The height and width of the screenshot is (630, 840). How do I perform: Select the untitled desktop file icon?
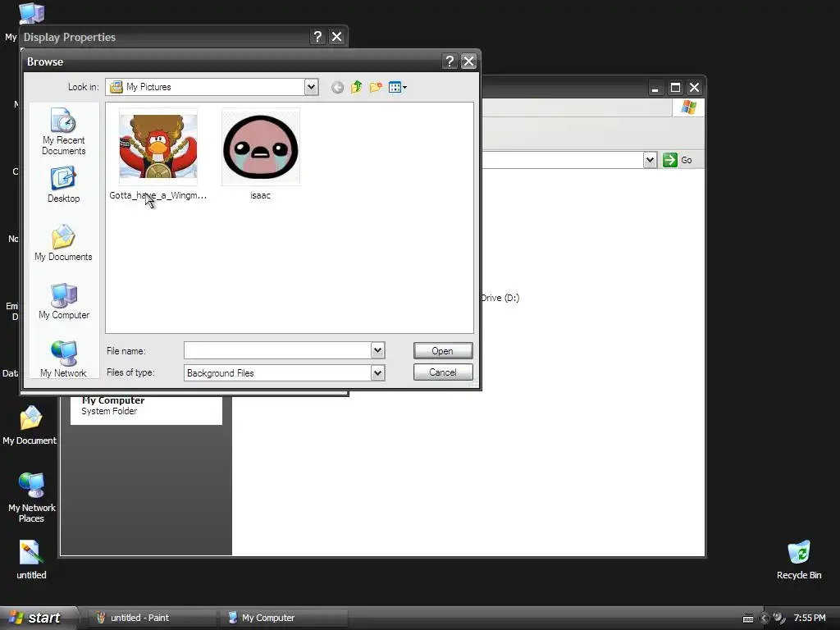[x=31, y=559]
